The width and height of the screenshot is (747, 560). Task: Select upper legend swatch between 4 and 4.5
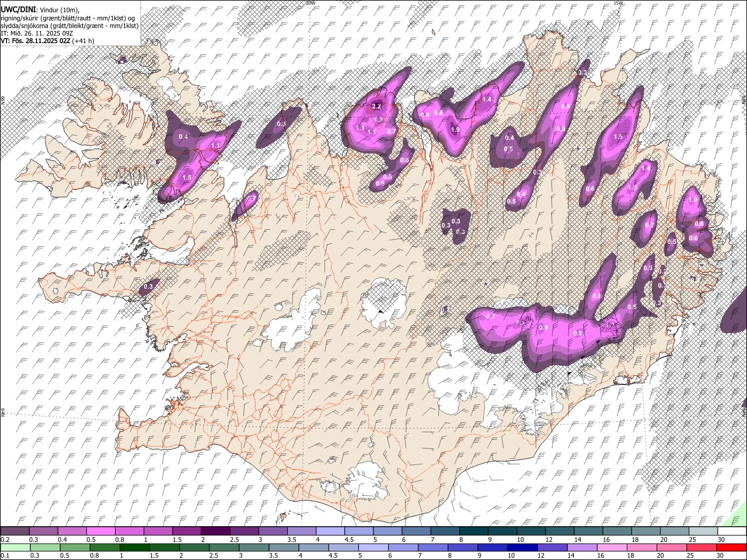click(x=329, y=531)
